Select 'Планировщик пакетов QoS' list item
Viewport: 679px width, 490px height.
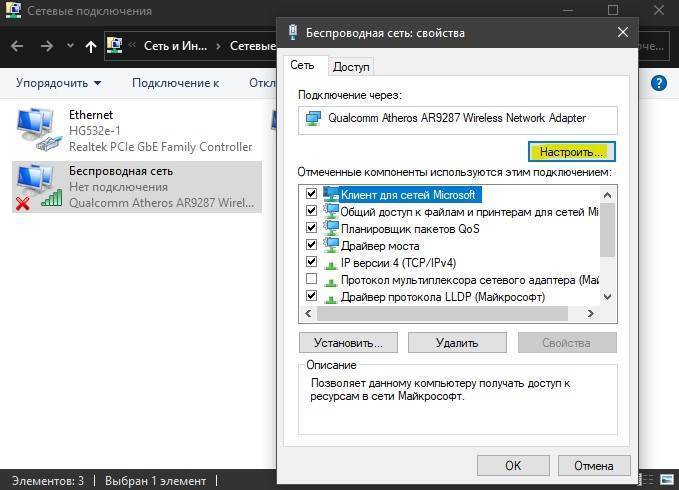(410, 229)
